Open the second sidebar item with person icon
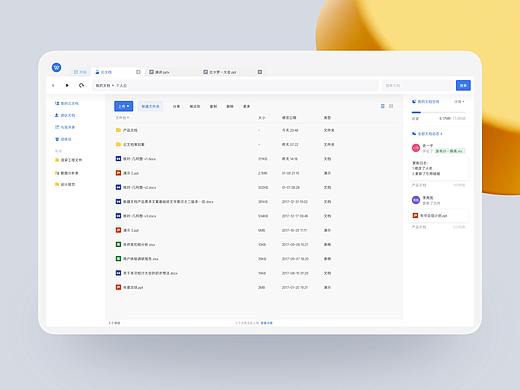520x390 pixels. point(65,115)
